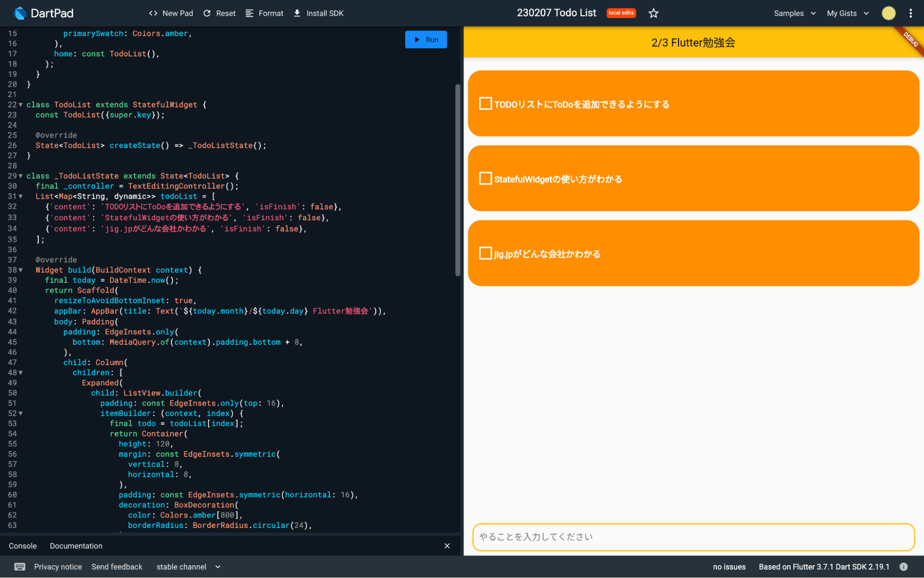This screenshot has width=924, height=578.
Task: Click 'ListView.builder' on line 50
Action: pos(160,393)
